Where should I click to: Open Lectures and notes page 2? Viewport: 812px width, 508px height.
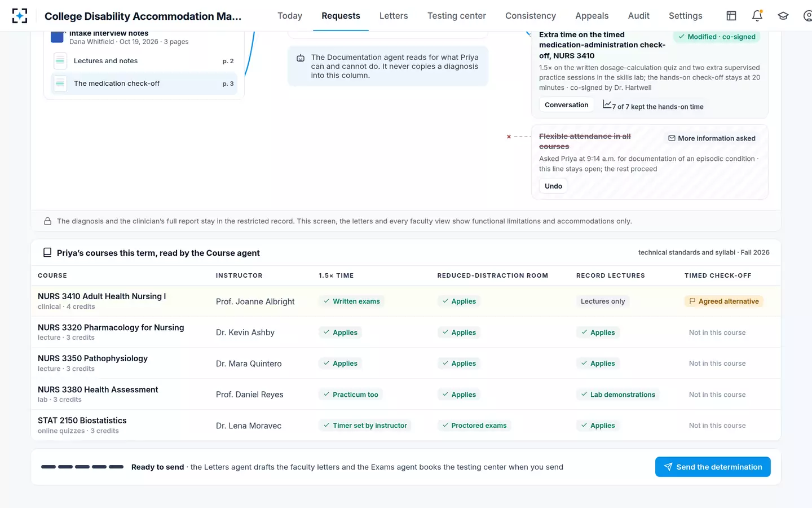pyautogui.click(x=144, y=61)
